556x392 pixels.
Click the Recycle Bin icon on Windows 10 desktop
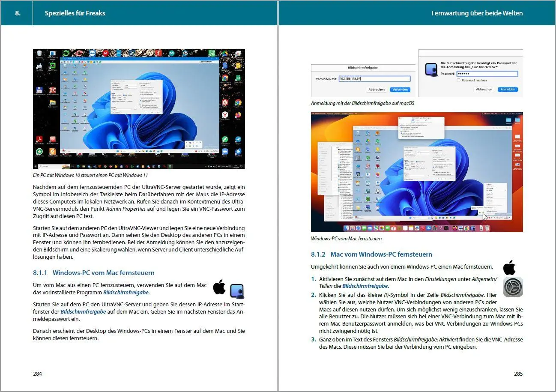(39, 53)
